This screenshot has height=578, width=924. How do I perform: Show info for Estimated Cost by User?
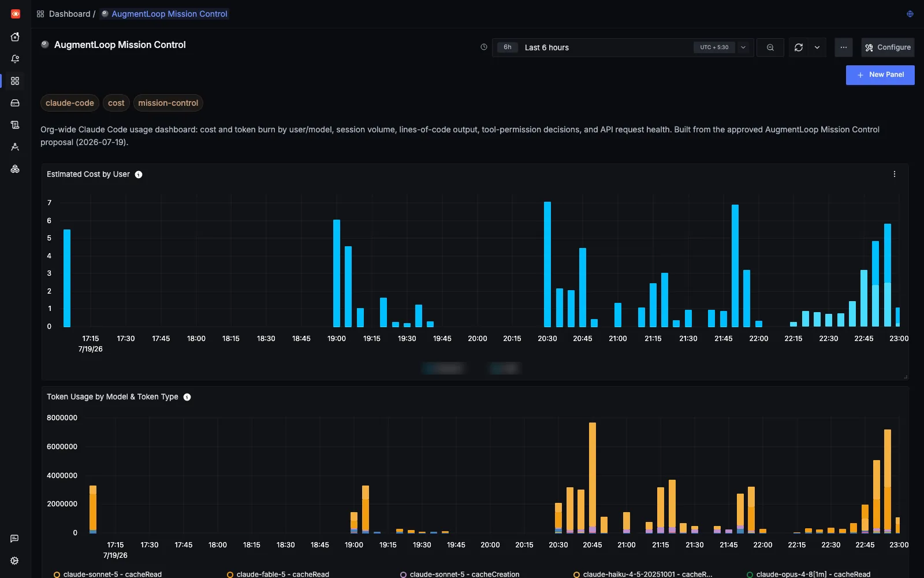pos(139,175)
